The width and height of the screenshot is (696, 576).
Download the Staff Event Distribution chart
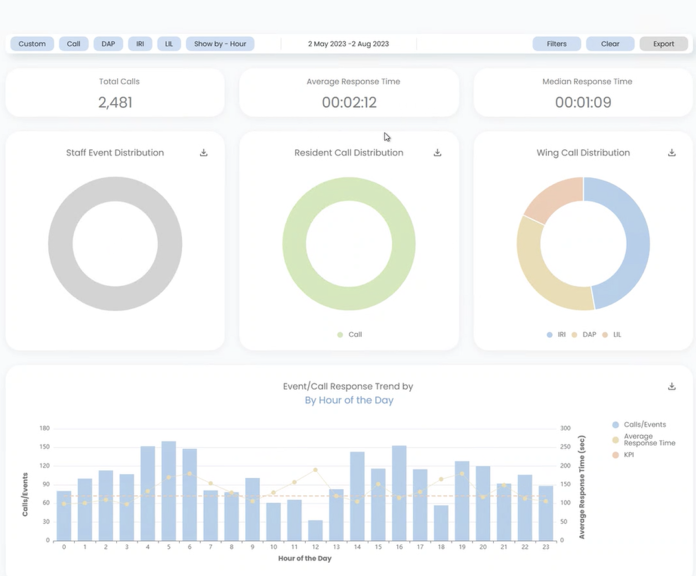point(203,153)
